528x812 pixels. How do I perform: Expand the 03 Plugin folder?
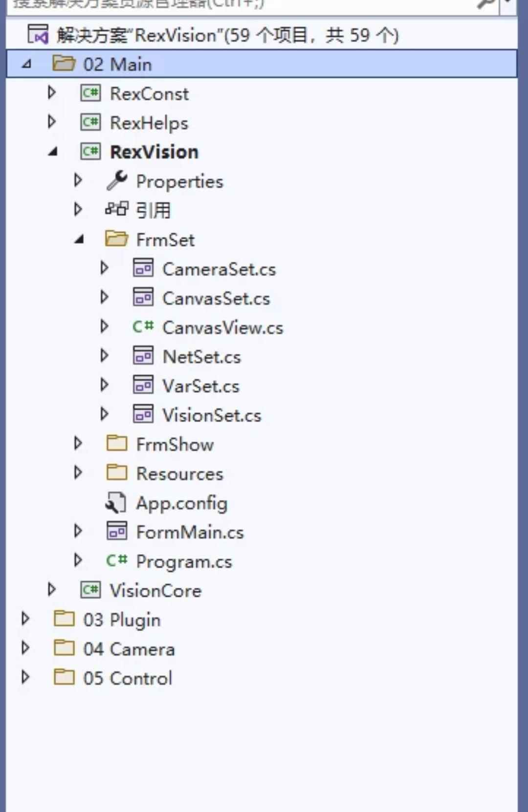tap(25, 619)
